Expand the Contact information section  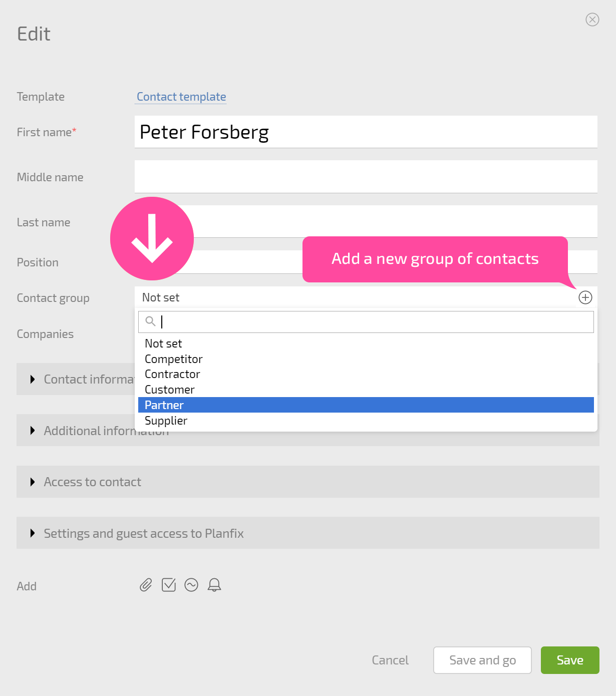coord(75,379)
